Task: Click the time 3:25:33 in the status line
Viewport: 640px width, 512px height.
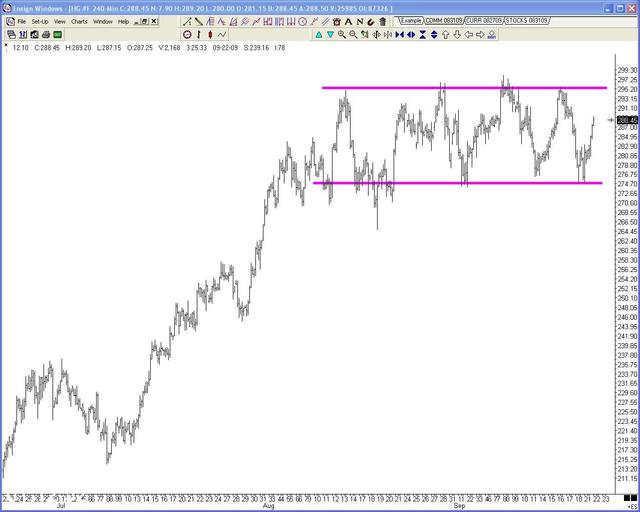Action: click(x=196, y=48)
